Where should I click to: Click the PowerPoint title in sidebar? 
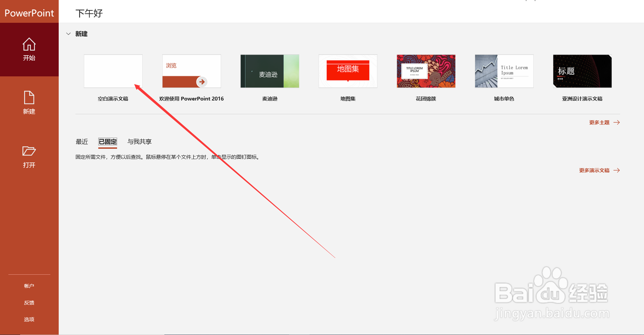29,13
